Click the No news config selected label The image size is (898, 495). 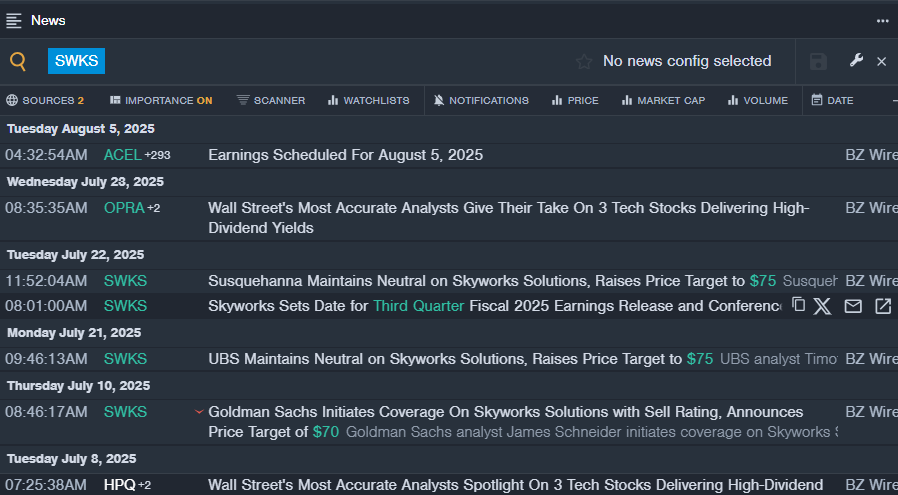point(687,61)
